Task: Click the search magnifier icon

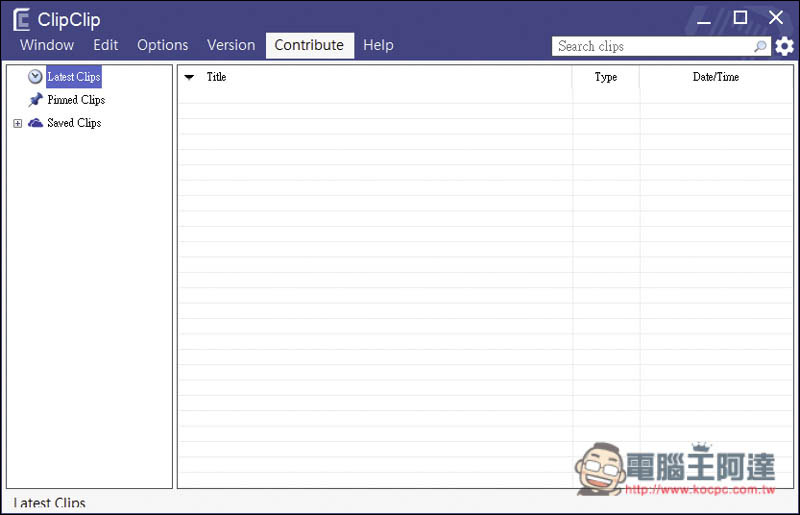Action: pos(760,46)
